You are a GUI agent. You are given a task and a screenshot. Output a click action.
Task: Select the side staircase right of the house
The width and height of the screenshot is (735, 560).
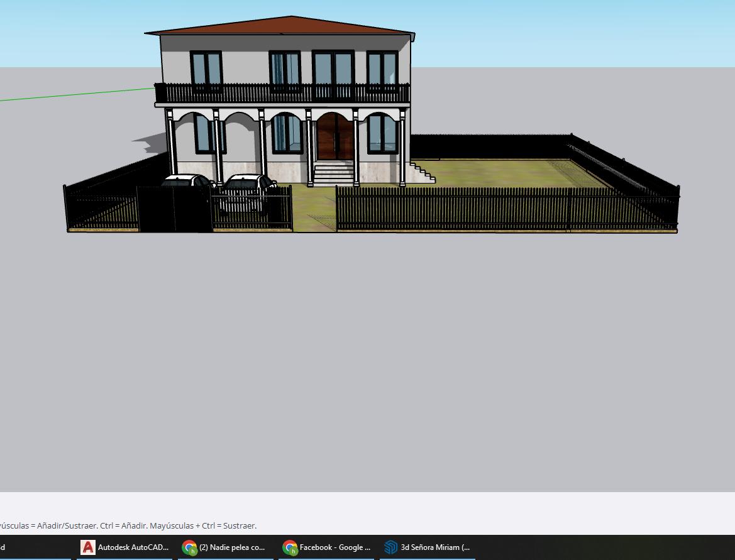(x=423, y=172)
